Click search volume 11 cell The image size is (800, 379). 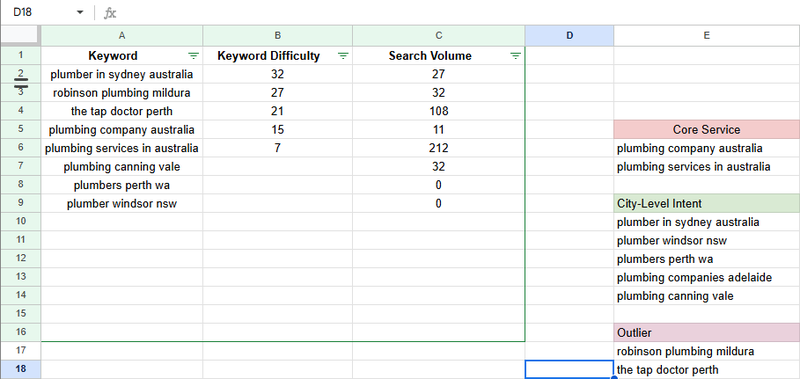(439, 130)
